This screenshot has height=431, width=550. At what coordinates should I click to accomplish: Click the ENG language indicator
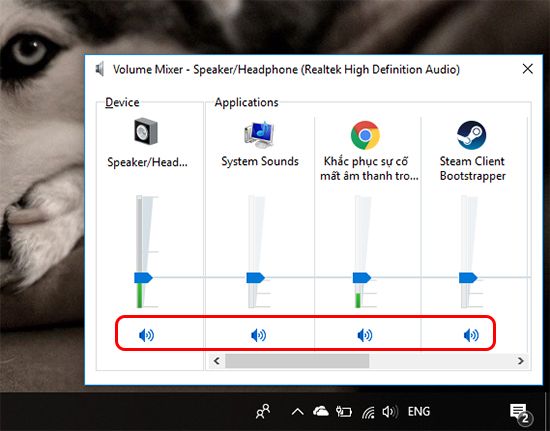pos(419,411)
